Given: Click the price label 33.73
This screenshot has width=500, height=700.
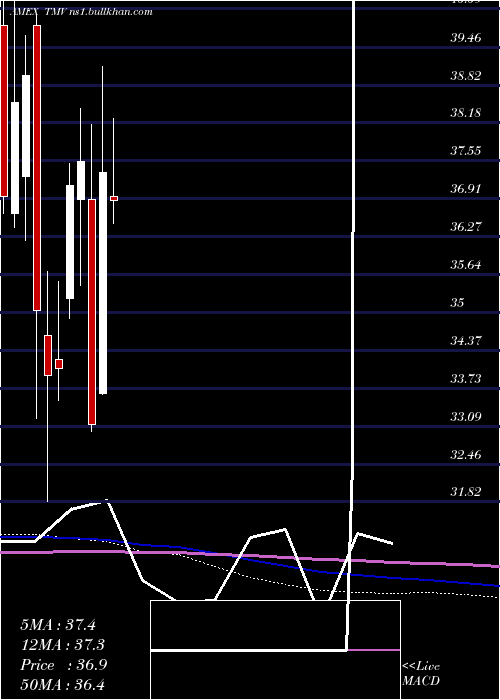Looking at the screenshot, I should pyautogui.click(x=466, y=379).
